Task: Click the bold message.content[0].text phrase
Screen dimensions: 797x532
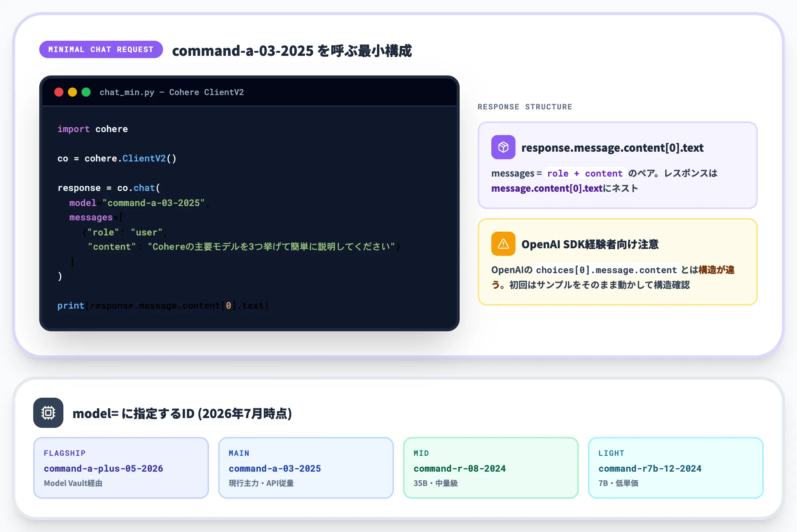Action: [x=547, y=188]
